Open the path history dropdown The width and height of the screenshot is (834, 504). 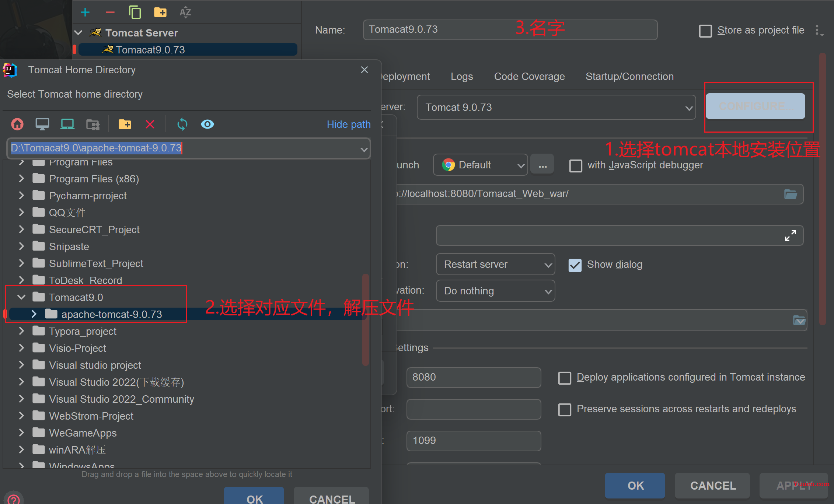(x=364, y=149)
